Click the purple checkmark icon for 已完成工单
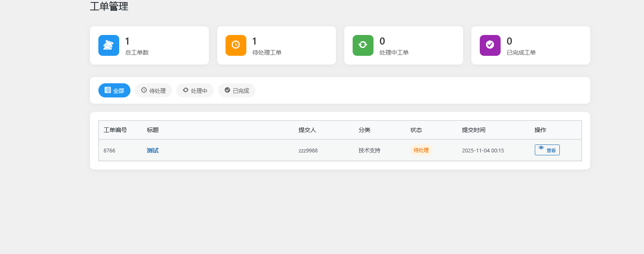 (x=490, y=45)
